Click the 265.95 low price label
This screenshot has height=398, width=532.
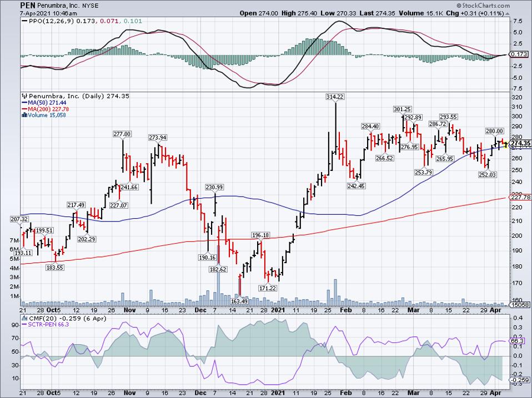click(445, 158)
